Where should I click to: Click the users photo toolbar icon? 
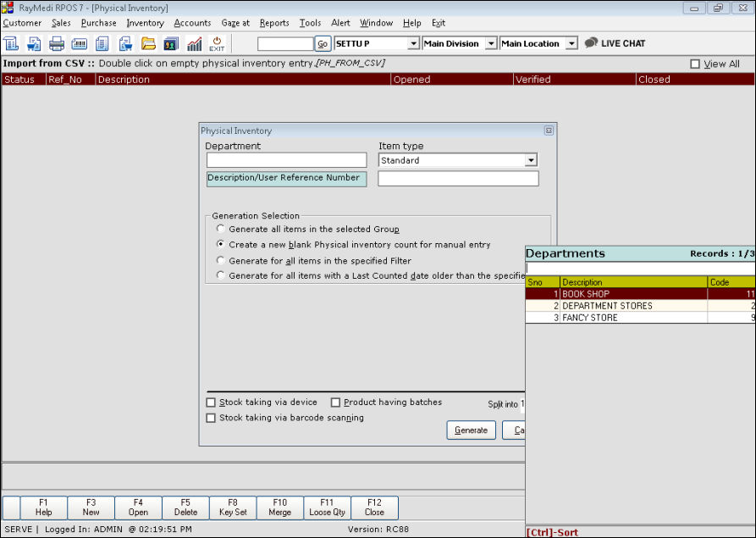171,44
